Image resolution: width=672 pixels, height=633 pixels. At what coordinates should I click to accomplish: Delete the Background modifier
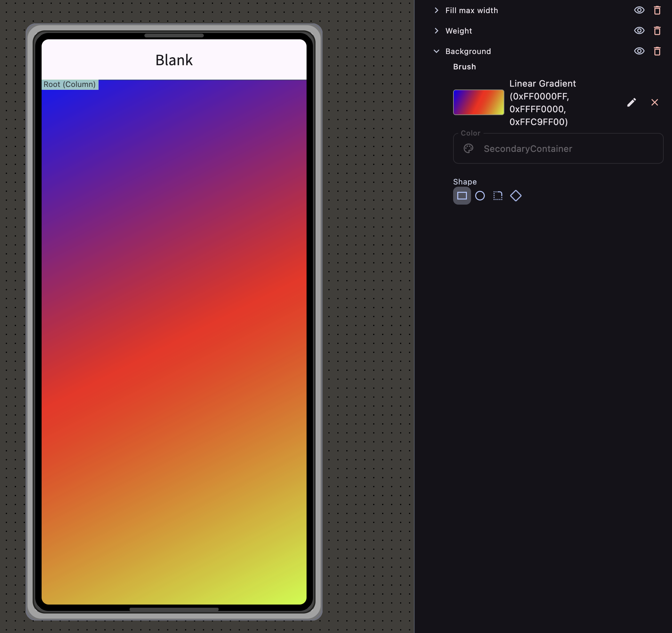point(657,51)
